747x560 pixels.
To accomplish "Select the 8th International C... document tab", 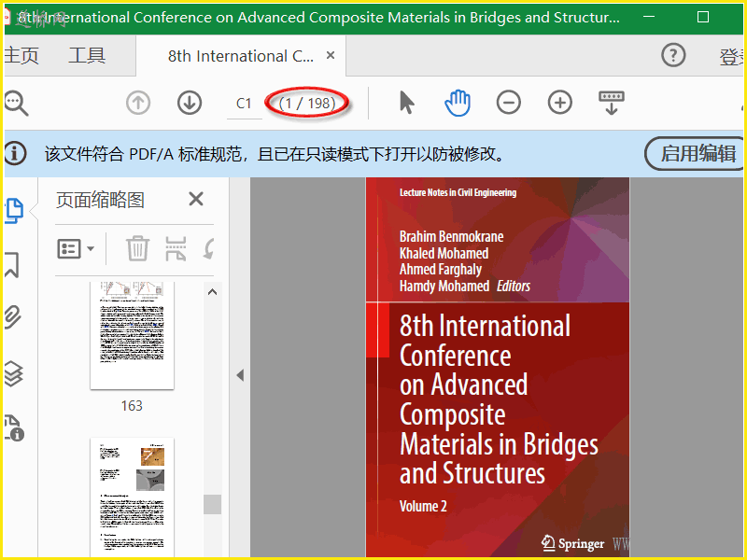I will click(241, 56).
